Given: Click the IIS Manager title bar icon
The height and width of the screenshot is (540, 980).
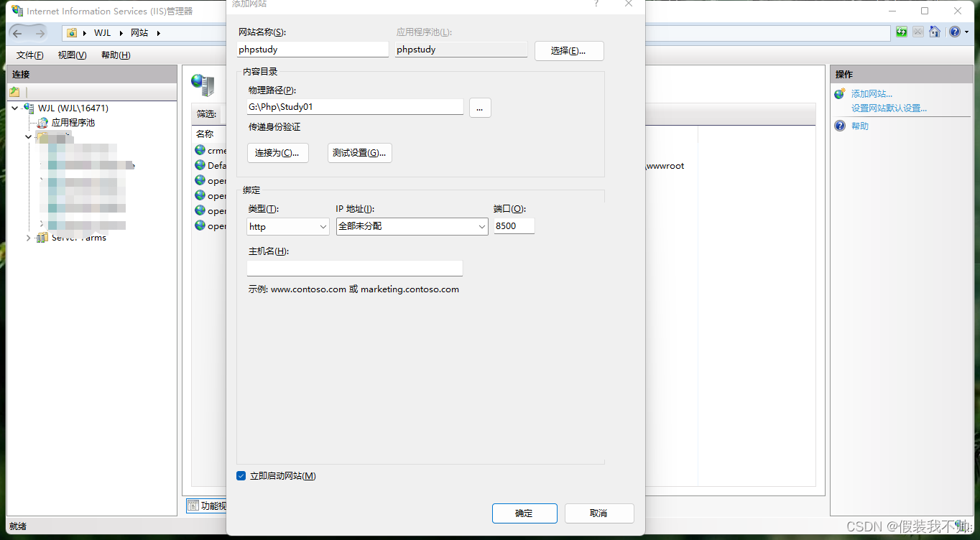Looking at the screenshot, I should pyautogui.click(x=16, y=11).
